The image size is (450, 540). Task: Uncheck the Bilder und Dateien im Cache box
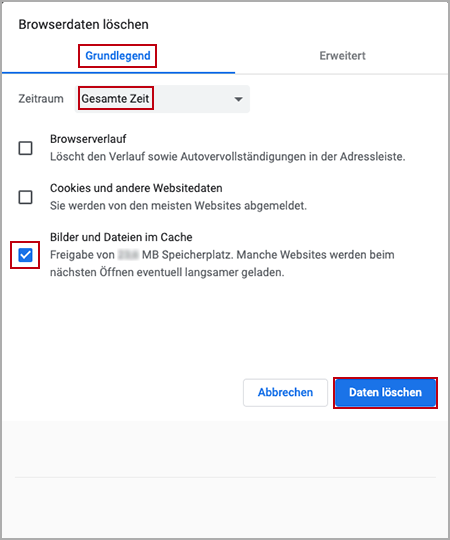pos(25,255)
